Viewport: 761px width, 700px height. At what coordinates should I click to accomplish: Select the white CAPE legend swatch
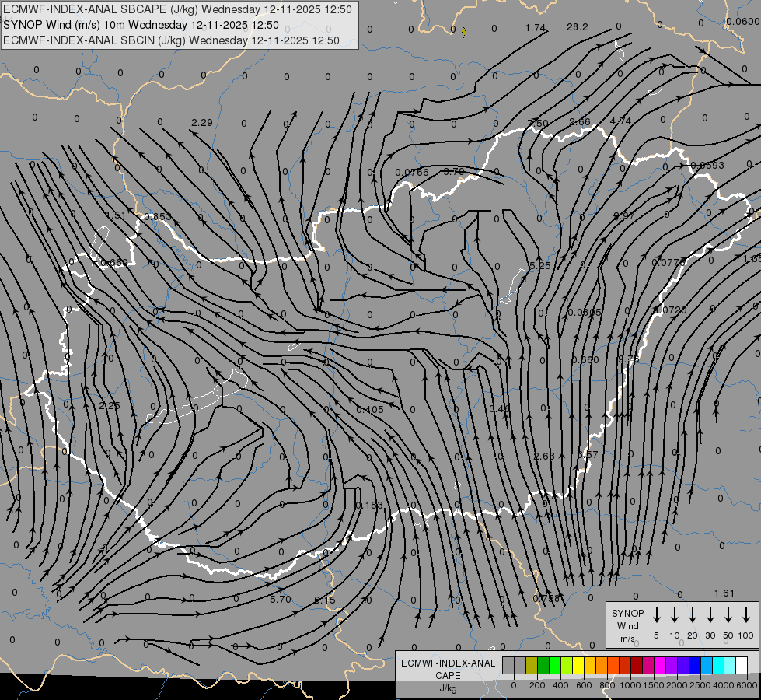click(742, 665)
